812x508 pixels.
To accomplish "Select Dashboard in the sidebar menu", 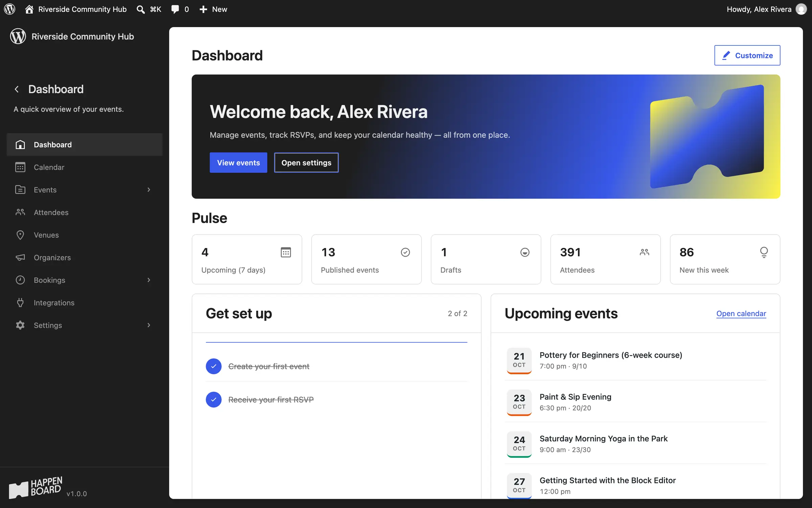I will pyautogui.click(x=85, y=145).
